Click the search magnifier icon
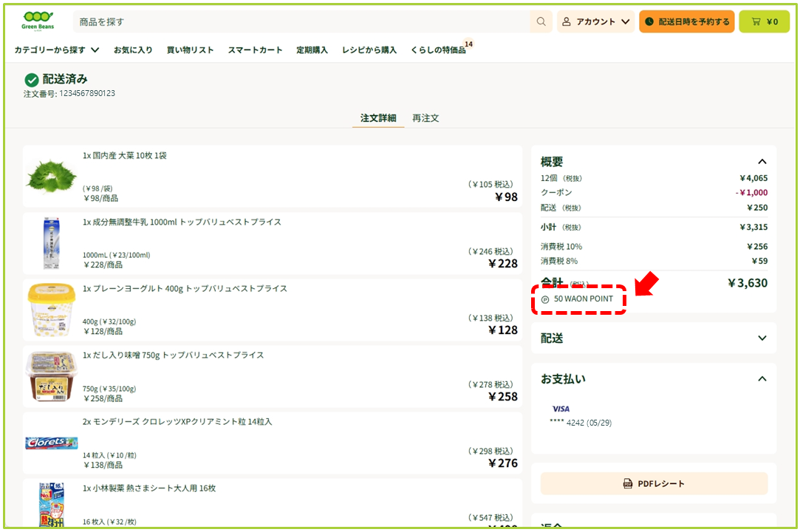 541,21
